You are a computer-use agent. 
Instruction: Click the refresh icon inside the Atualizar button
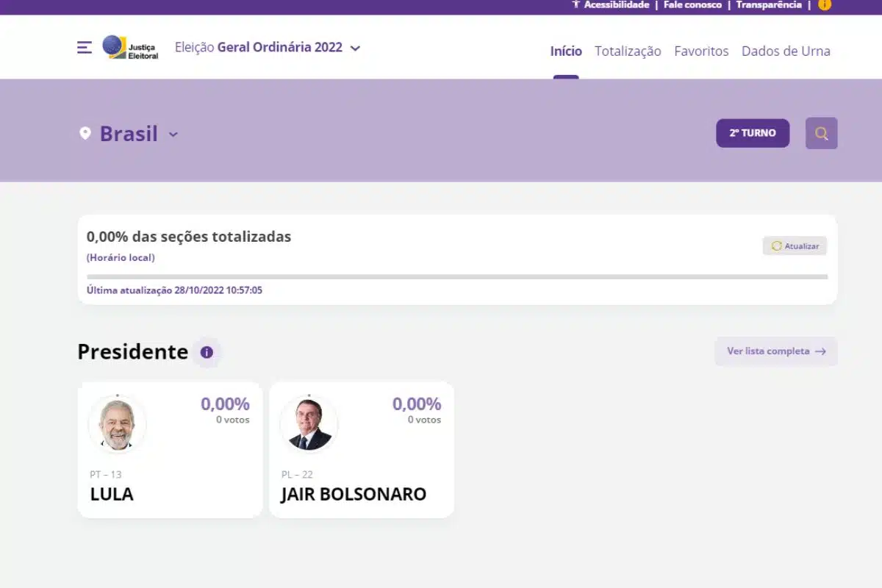click(776, 245)
